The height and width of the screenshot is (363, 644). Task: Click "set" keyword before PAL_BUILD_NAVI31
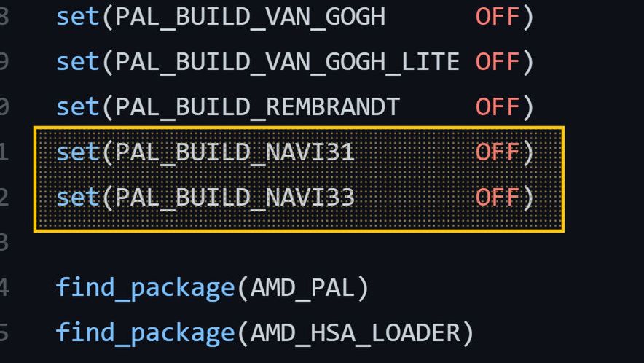coord(77,152)
